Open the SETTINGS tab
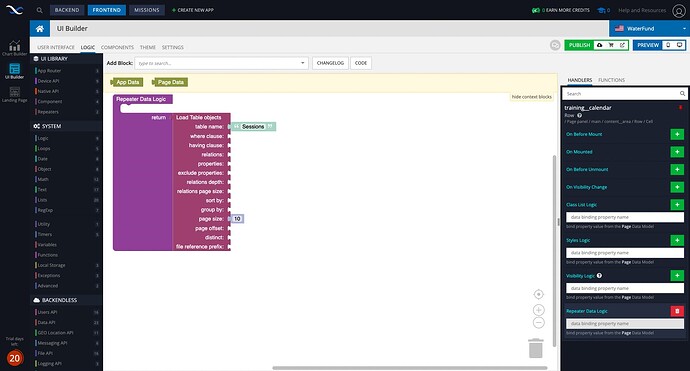Image resolution: width=690 pixels, height=371 pixels. [x=172, y=47]
